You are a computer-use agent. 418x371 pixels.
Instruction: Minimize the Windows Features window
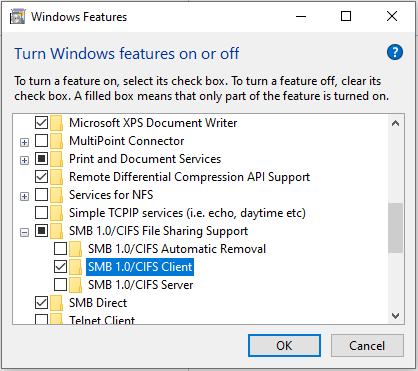click(301, 16)
